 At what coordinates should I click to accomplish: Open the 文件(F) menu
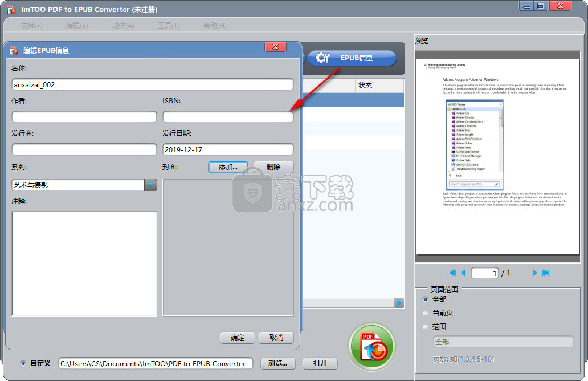pyautogui.click(x=31, y=26)
